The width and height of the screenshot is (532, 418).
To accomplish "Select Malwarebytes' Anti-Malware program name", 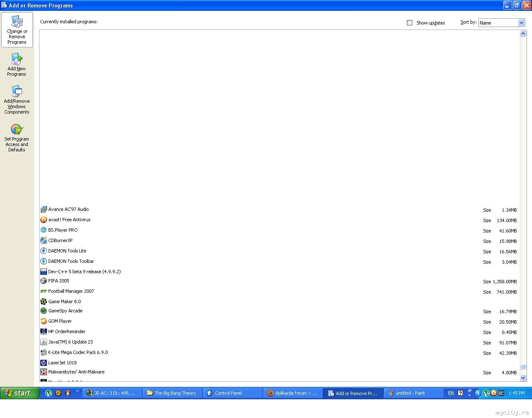I will pos(76,372).
